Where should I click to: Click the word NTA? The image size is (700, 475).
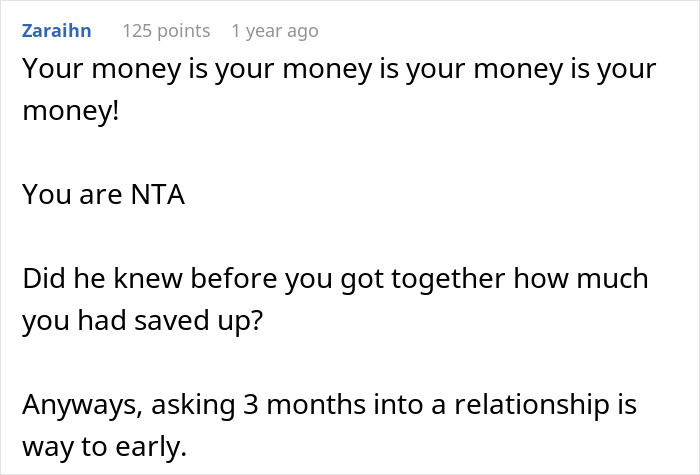(158, 195)
